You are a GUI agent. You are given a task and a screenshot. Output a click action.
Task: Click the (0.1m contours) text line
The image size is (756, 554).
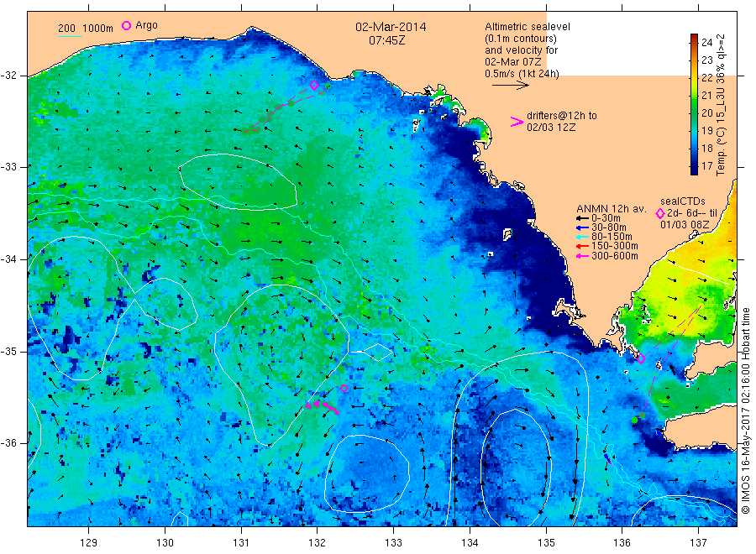520,39
